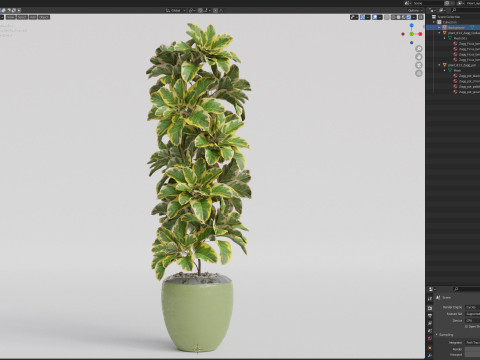Image resolution: width=480 pixels, height=360 pixels.
Task: Select first ficus material in outliner
Action: pos(469,44)
